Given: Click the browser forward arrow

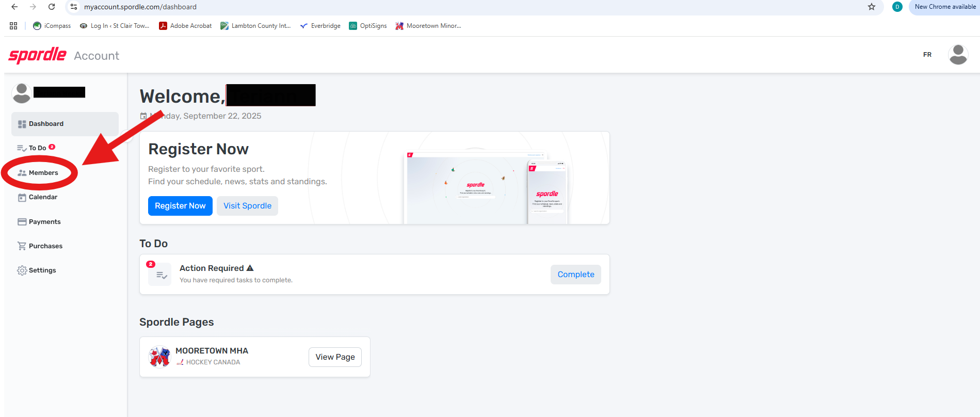Looking at the screenshot, I should coord(33,7).
